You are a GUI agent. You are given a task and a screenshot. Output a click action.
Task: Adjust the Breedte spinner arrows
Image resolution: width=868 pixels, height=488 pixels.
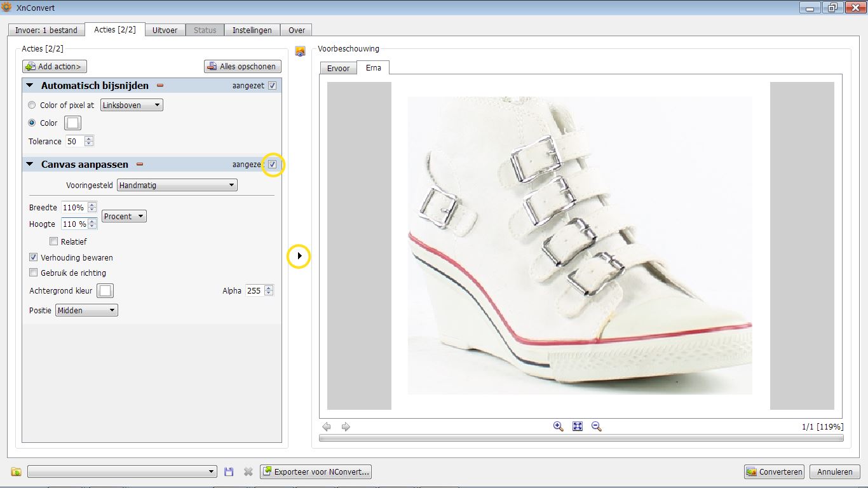(92, 208)
